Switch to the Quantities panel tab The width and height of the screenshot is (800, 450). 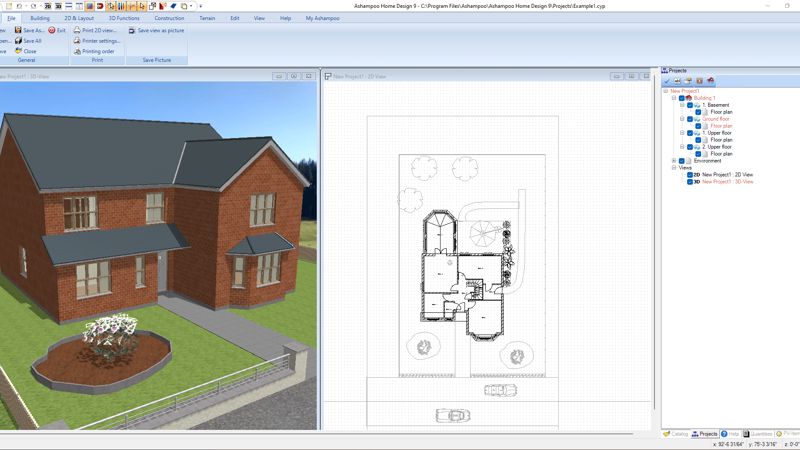(758, 434)
